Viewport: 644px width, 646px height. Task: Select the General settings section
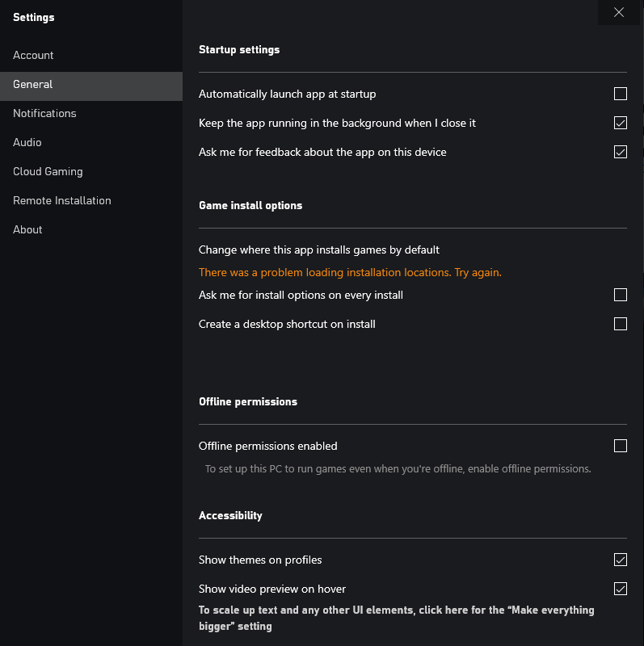(x=33, y=84)
